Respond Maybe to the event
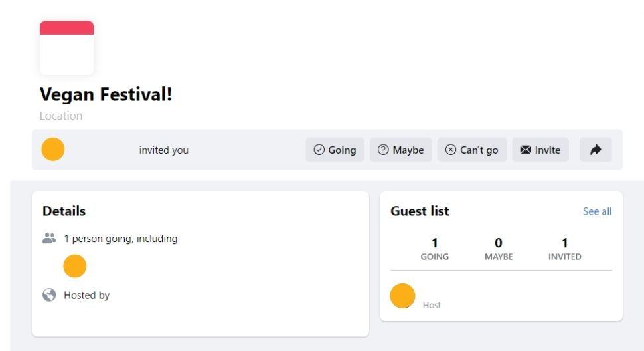 pos(400,150)
